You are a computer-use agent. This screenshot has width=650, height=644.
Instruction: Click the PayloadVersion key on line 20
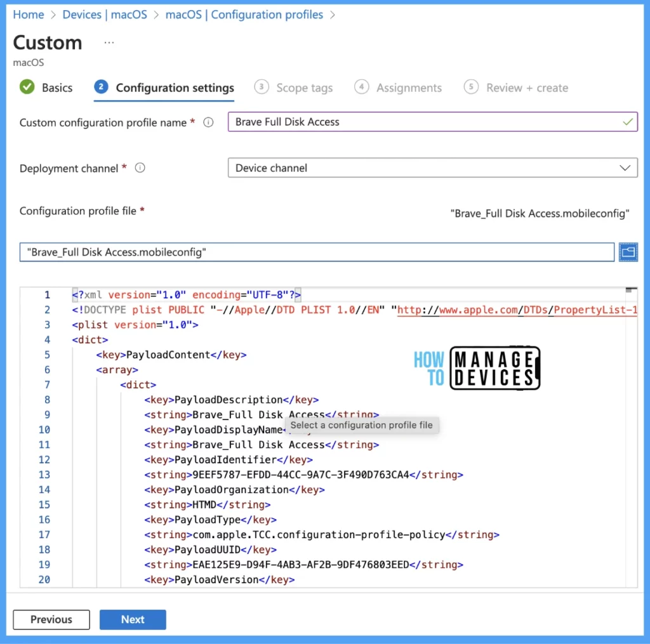tap(219, 579)
